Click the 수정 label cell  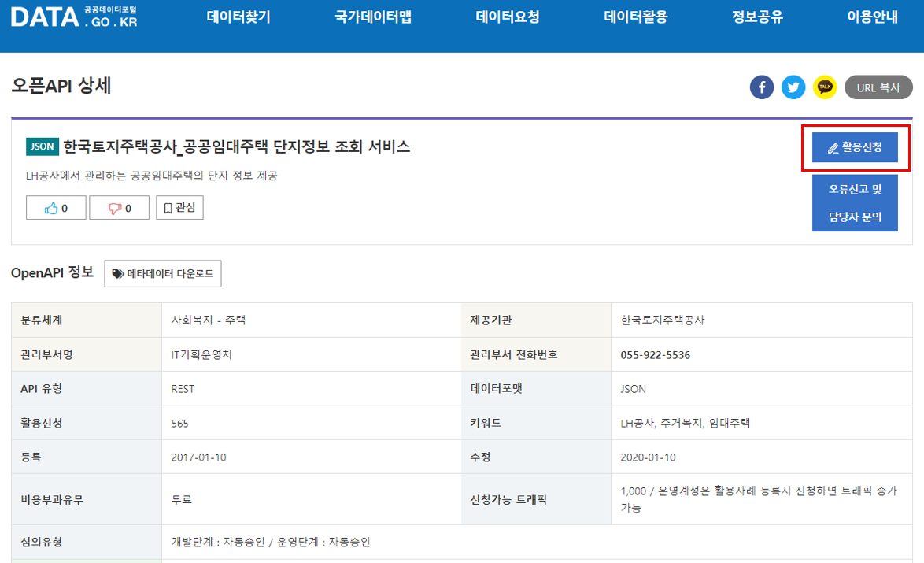click(x=536, y=457)
